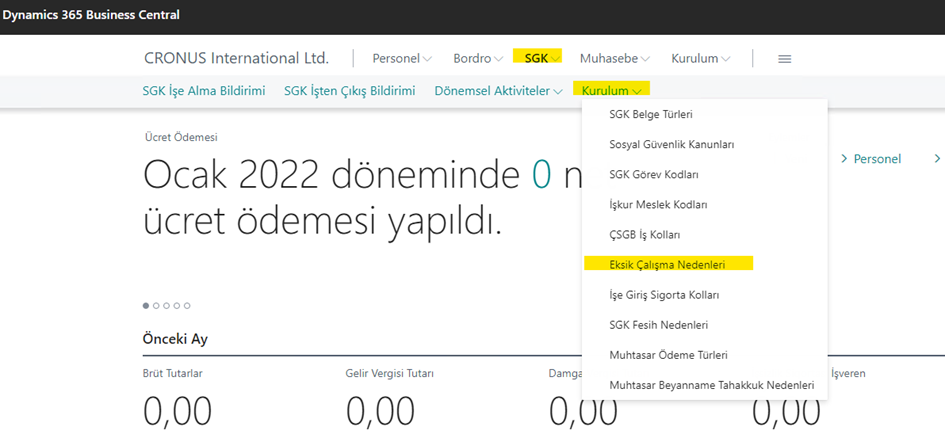Viewport: 945px width, 438px height.
Task: Expand the Muhasebe dropdown
Action: pos(615,59)
